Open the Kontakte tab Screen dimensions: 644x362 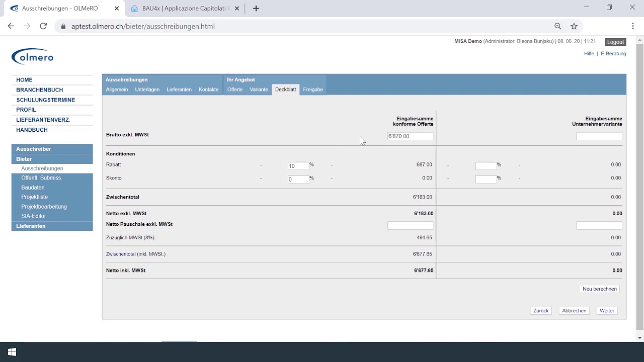(209, 89)
